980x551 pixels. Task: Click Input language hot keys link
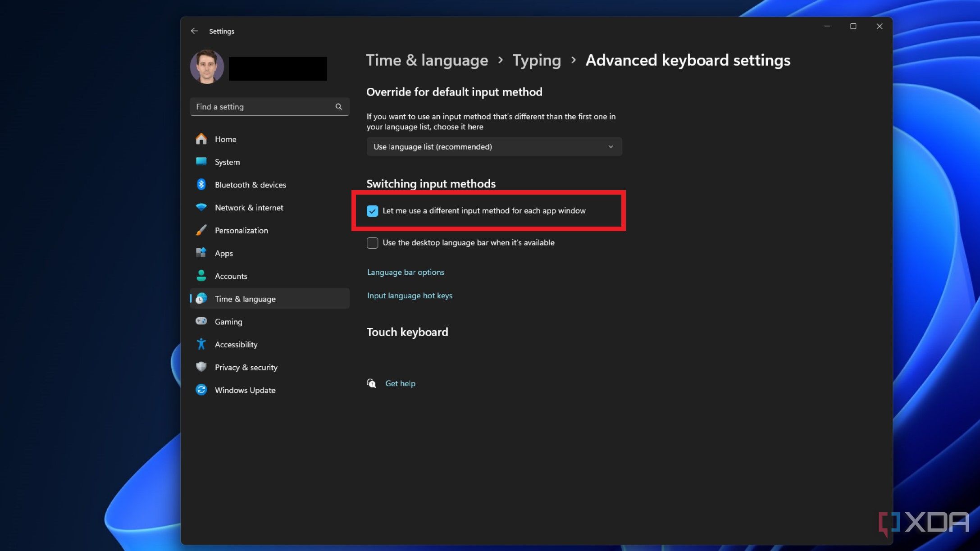pos(410,295)
